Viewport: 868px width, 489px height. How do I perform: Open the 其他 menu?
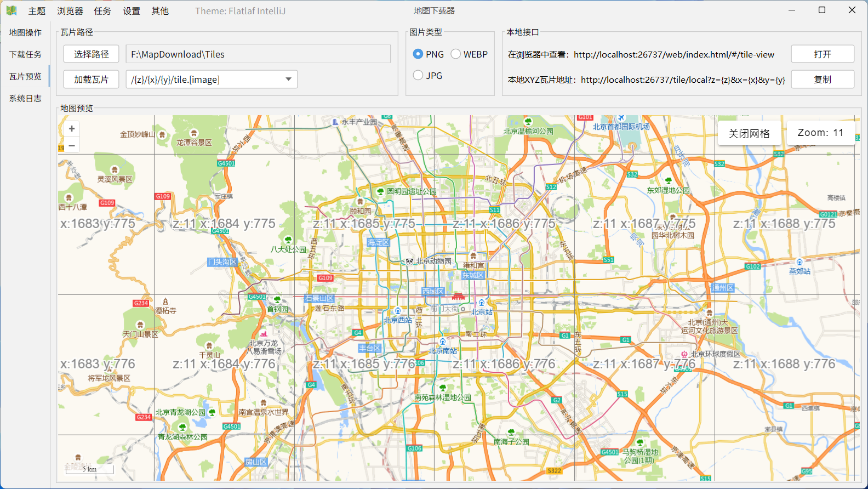coord(160,11)
